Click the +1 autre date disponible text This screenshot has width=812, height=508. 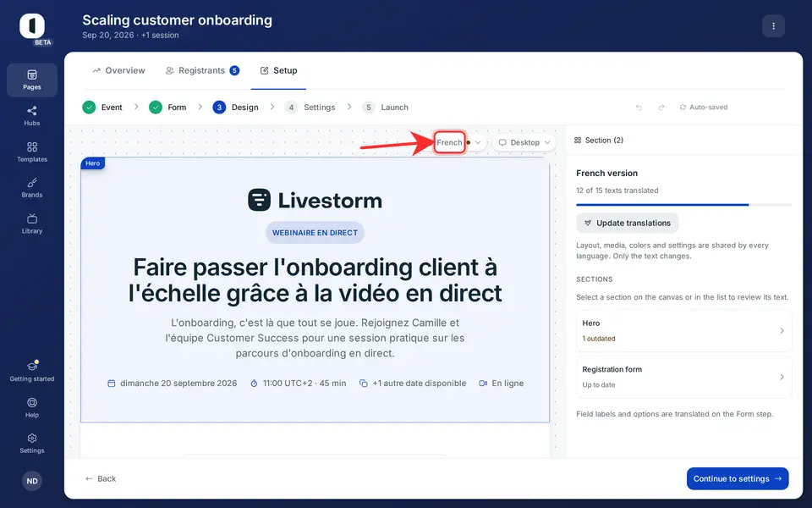413,384
